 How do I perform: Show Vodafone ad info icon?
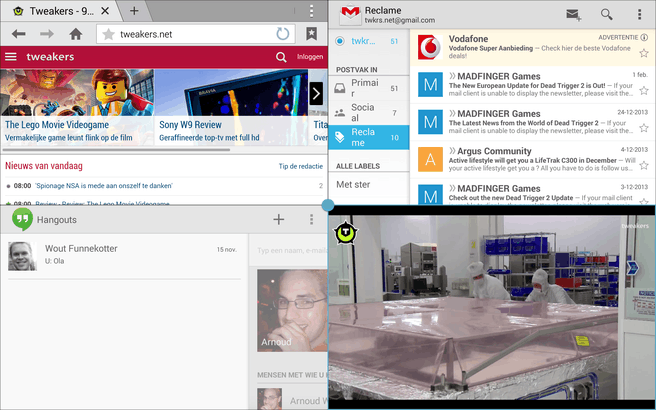644,37
